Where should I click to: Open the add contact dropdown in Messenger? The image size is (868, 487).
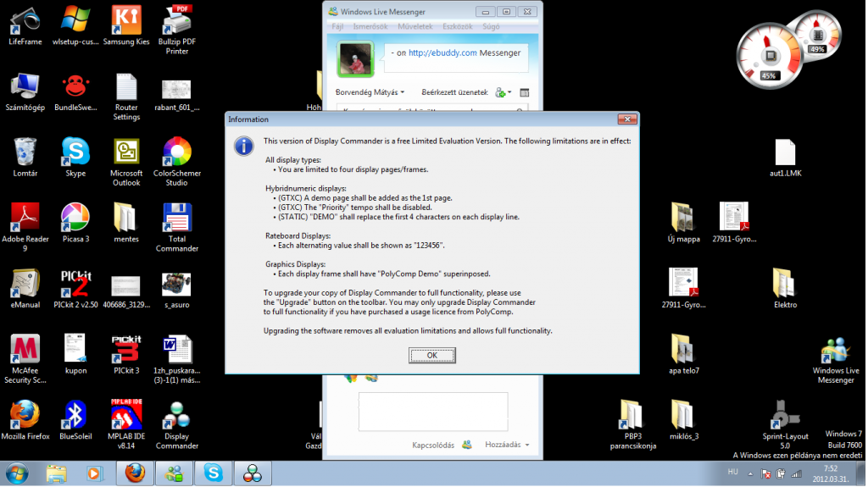click(x=504, y=92)
